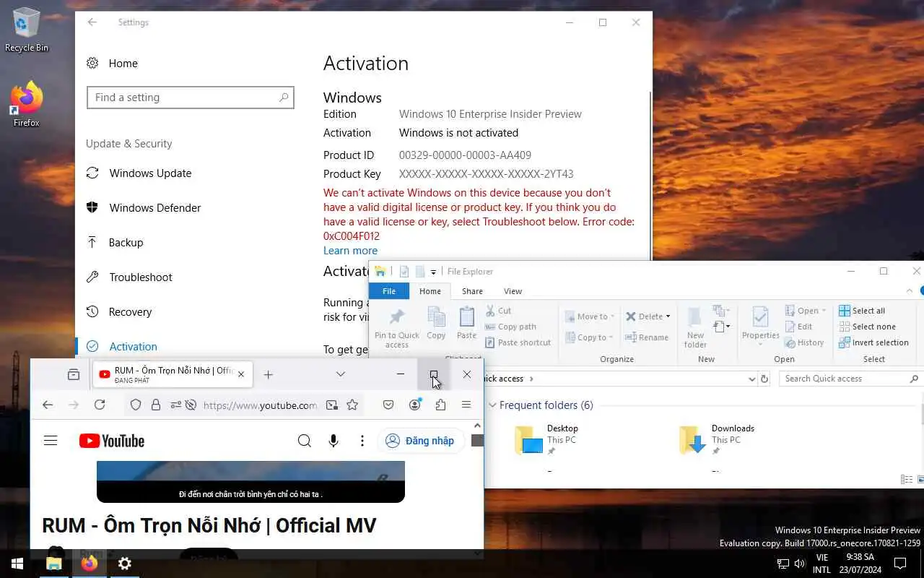Open a new Firefox tab

click(269, 374)
